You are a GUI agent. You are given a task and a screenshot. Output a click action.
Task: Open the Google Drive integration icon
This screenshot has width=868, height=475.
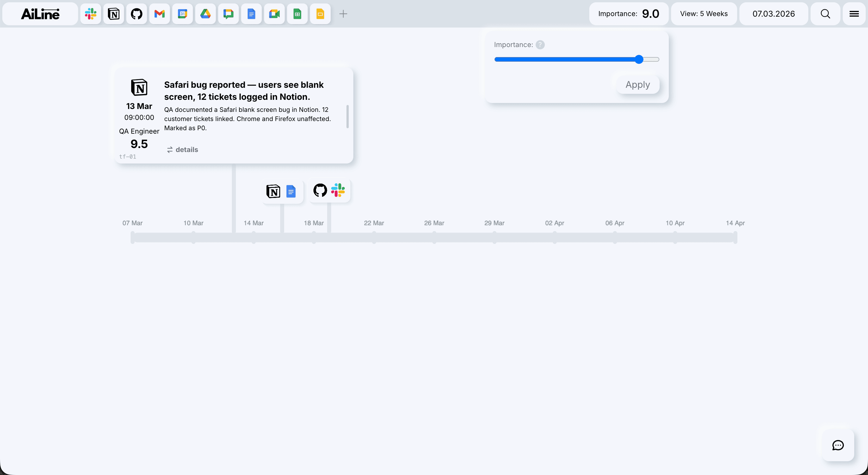[x=205, y=14]
